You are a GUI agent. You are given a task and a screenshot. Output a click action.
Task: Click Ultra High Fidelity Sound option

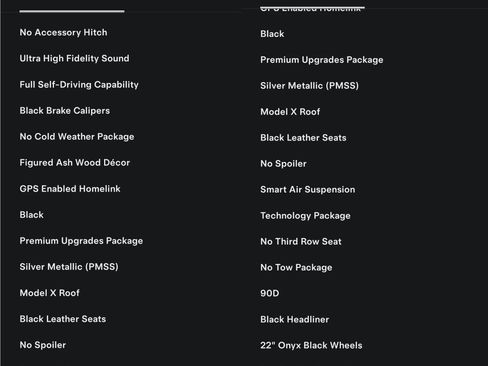(74, 58)
